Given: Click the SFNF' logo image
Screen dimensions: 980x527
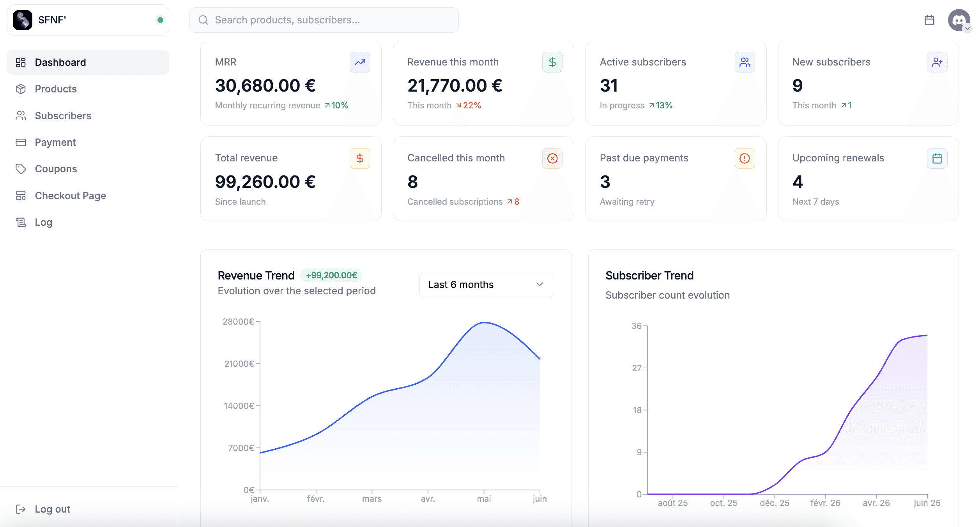Looking at the screenshot, I should 23,20.
